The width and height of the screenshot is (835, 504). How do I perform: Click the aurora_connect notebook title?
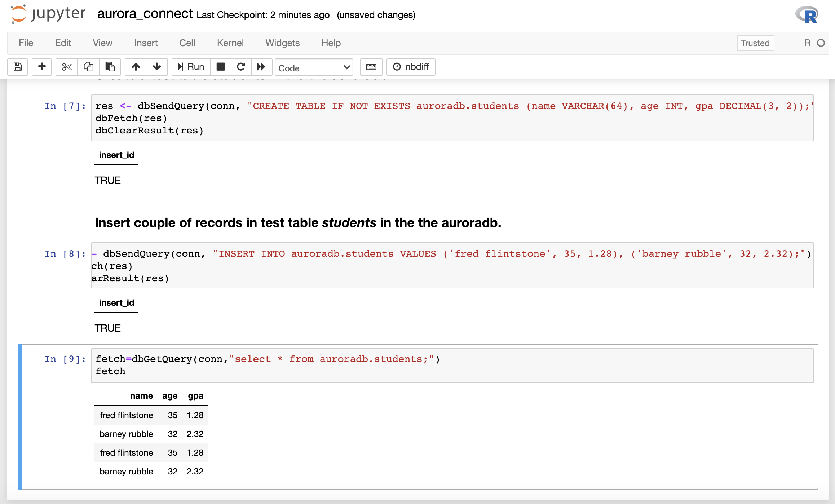tap(145, 14)
